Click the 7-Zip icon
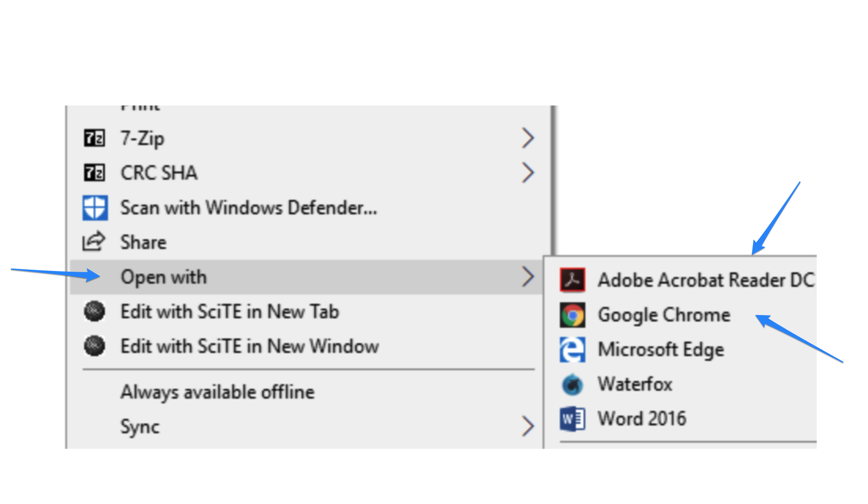This screenshot has width=868, height=504. point(94,138)
